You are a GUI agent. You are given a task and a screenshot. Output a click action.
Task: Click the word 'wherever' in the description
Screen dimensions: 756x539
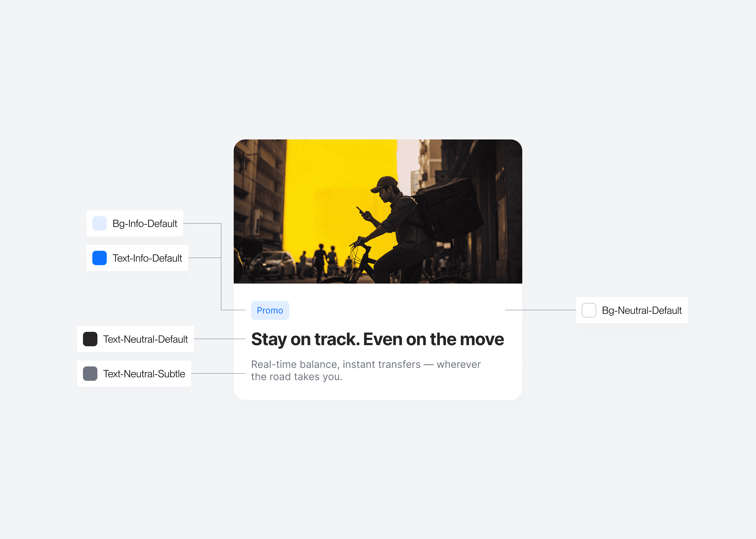(x=458, y=364)
